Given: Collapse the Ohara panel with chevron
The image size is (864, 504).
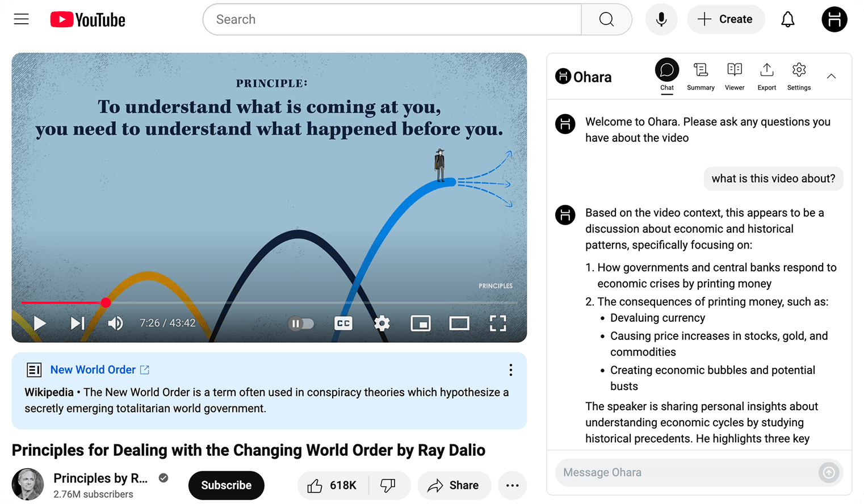Looking at the screenshot, I should pyautogui.click(x=831, y=76).
